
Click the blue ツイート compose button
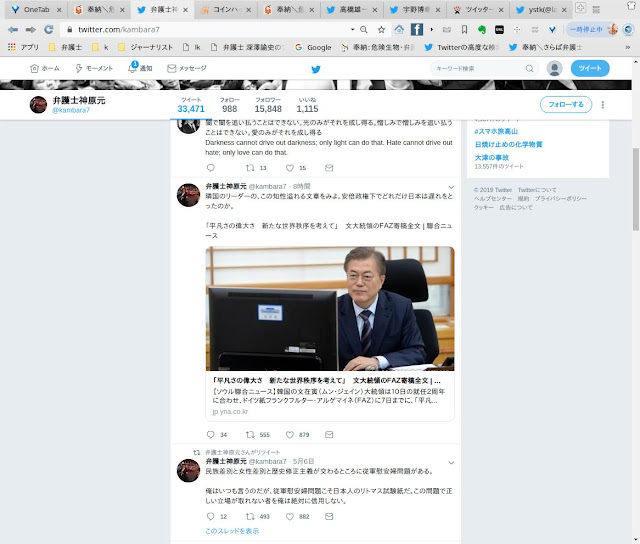(x=590, y=68)
